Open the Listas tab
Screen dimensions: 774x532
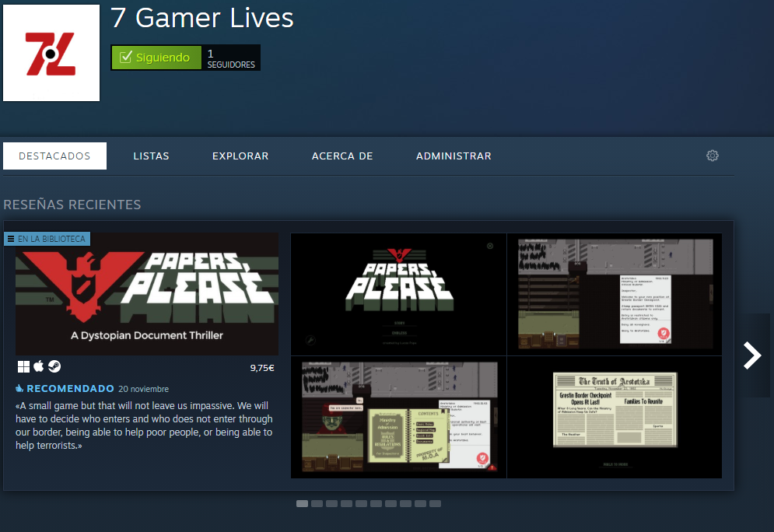point(151,156)
